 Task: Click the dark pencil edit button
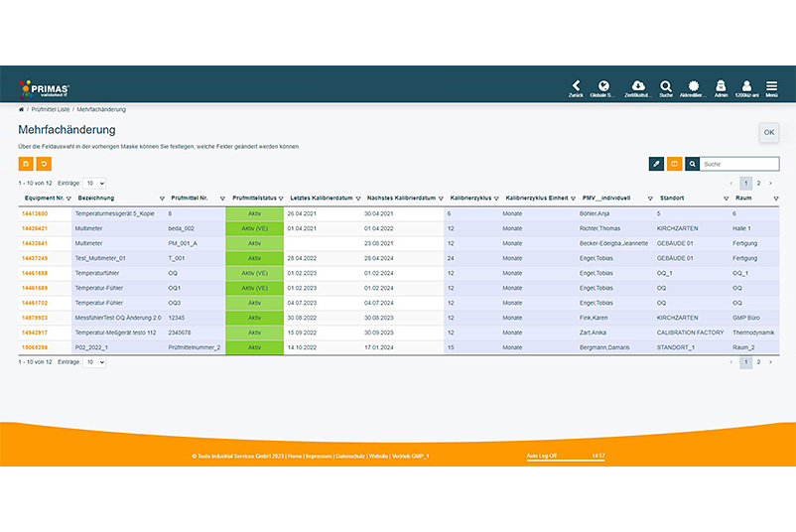[x=656, y=164]
